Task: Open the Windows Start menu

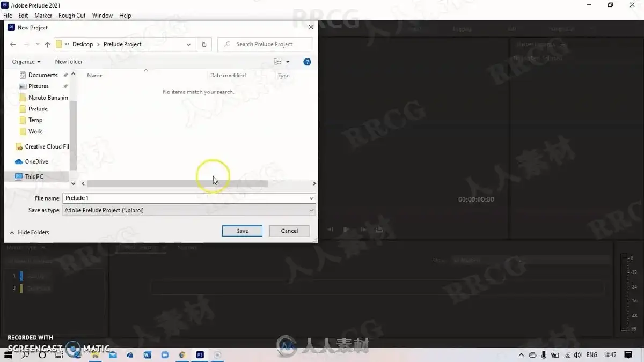Action: pos(9,355)
